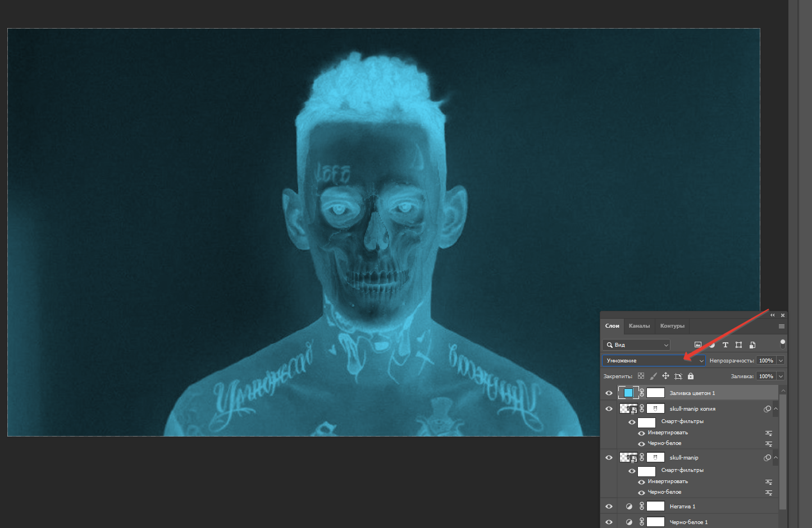Toggle layer filtering on/off switch
812x528 pixels.
(783, 343)
